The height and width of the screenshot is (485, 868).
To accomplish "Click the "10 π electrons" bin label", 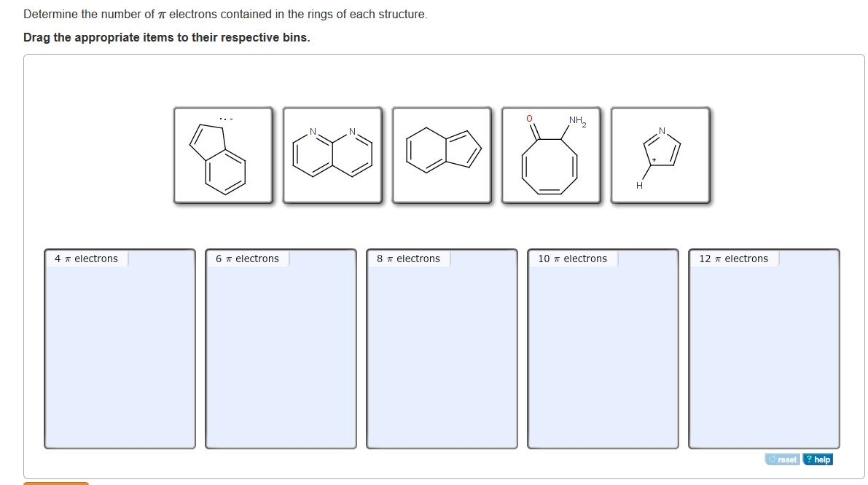I will (572, 259).
